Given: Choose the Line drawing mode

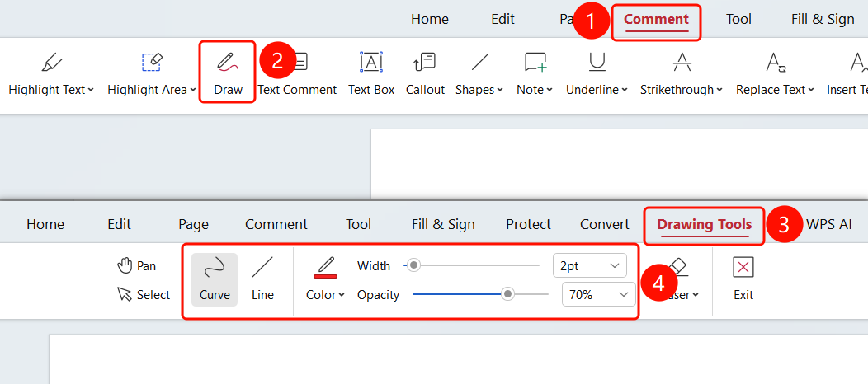Looking at the screenshot, I should 262,279.
